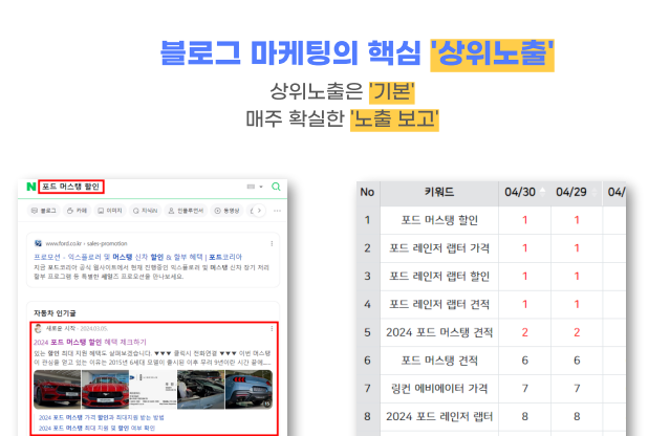Image resolution: width=670 pixels, height=436 pixels.
Task: Select the 카페 search filter tab
Action: click(77, 211)
